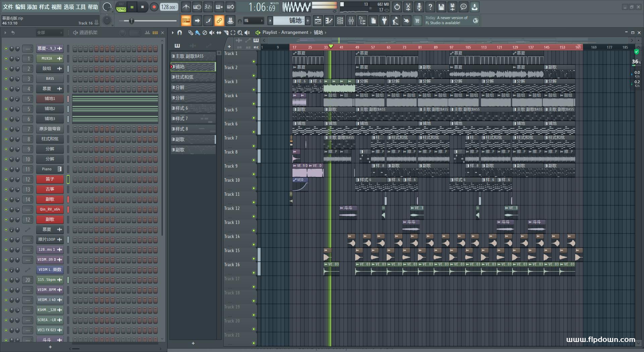Viewport: 644px width, 352px height.
Task: Toggle SONG/PAT playback mode
Action: (121, 7)
